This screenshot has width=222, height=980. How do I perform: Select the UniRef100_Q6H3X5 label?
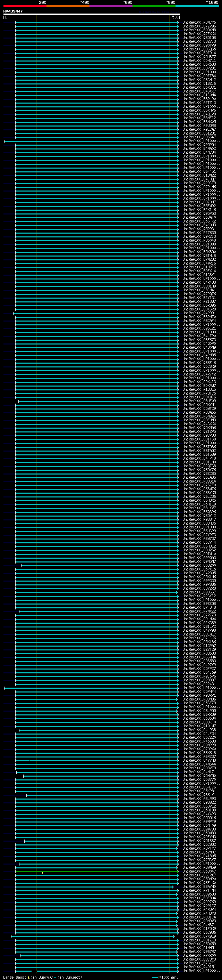199,501
